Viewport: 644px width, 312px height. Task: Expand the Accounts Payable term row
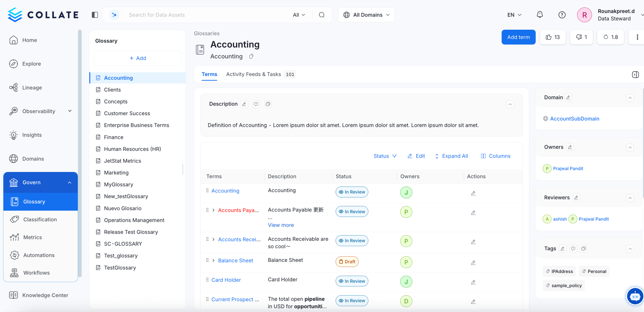coord(213,210)
